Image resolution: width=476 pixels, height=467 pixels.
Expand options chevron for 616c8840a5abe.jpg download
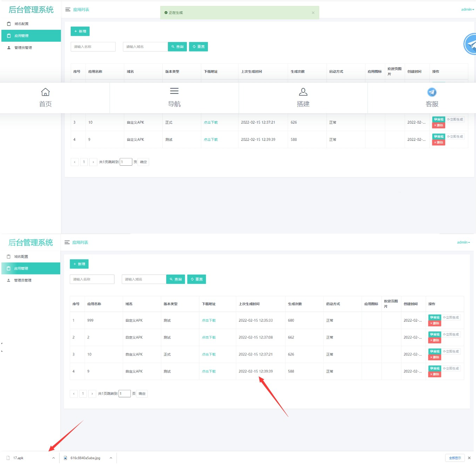(111, 458)
